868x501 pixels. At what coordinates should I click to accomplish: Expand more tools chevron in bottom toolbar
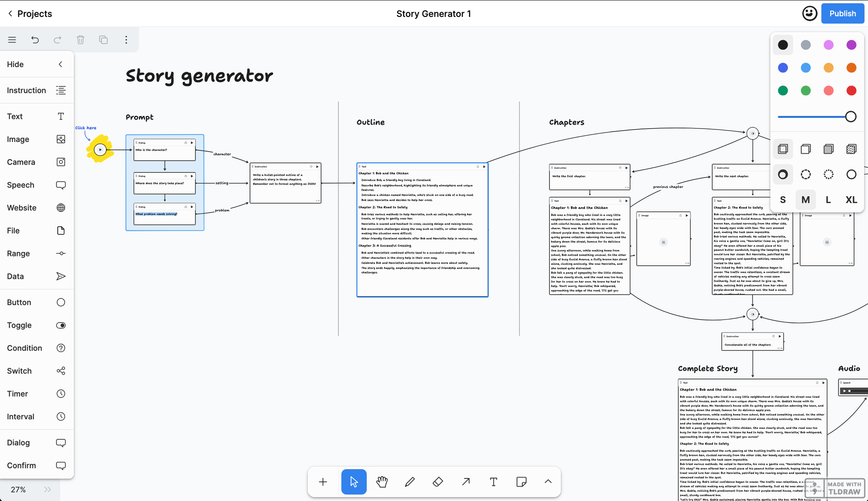548,481
